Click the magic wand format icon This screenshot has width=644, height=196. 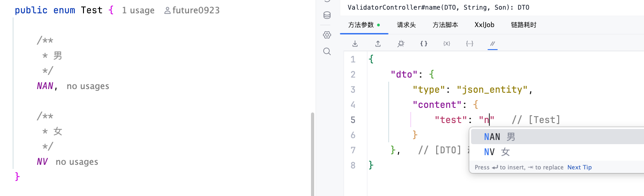coord(401,44)
